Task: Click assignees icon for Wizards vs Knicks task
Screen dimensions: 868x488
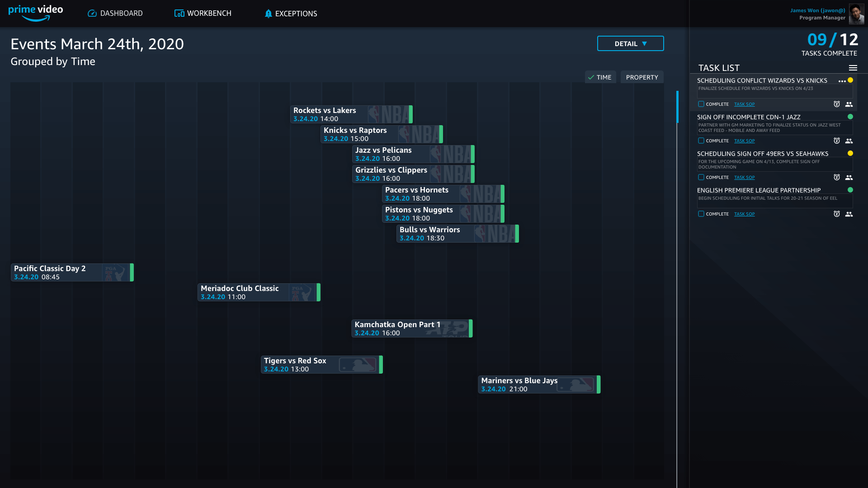Action: coord(849,104)
